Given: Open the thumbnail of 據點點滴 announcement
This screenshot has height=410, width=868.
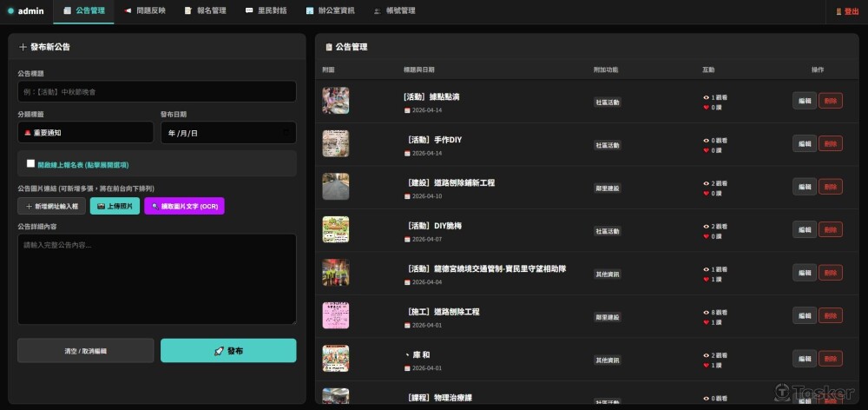Looking at the screenshot, I should [335, 100].
